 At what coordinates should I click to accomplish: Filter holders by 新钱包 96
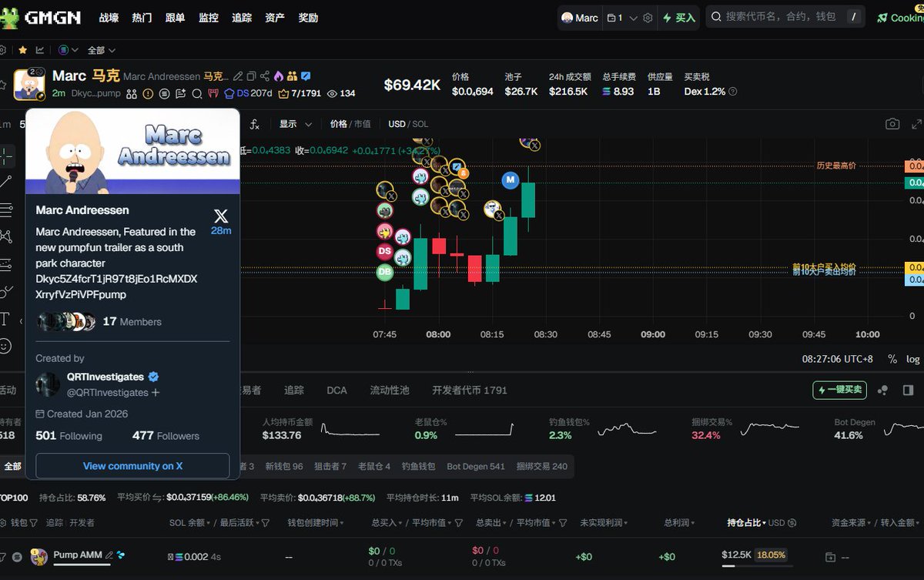[284, 466]
